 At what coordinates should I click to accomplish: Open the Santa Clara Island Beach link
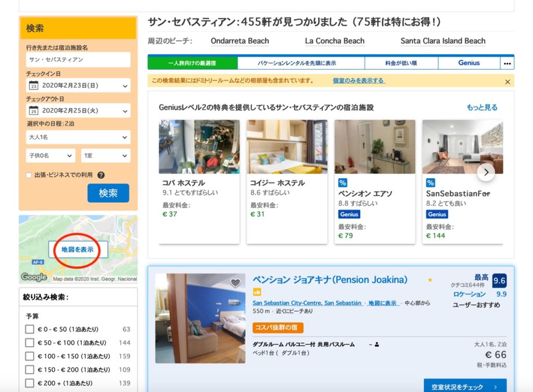tap(443, 41)
